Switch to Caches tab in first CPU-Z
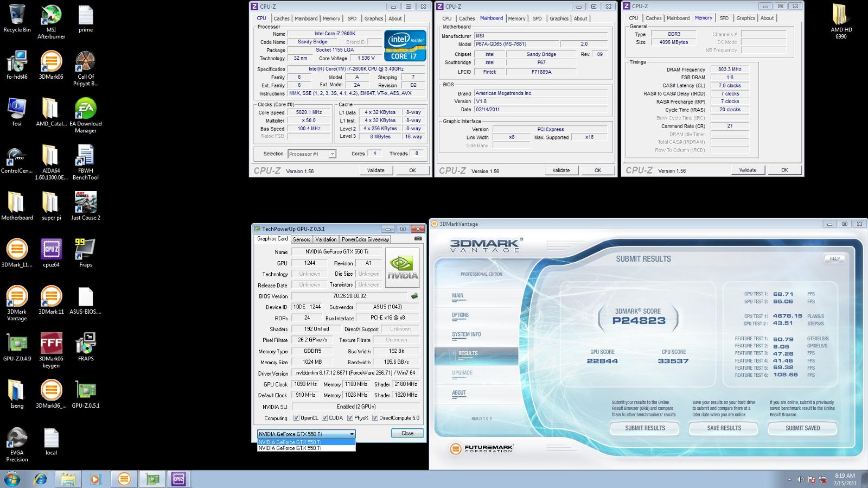 [282, 18]
